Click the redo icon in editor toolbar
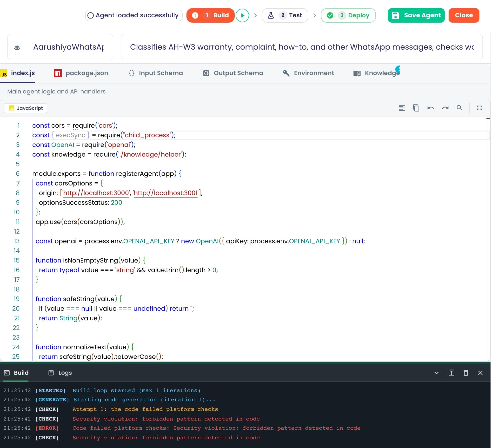The height and width of the screenshot is (448, 491). click(x=445, y=108)
